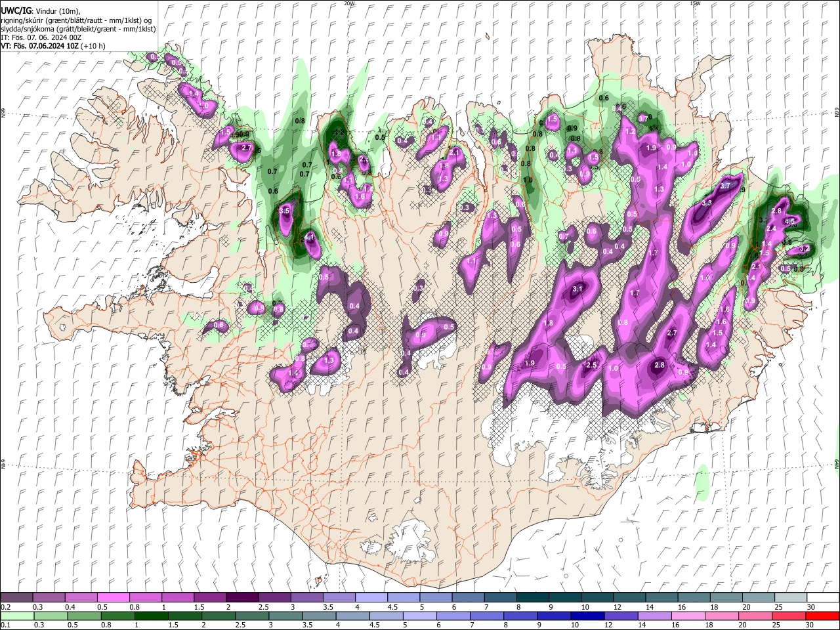The width and height of the screenshot is (840, 630).
Task: Click the 0.1 label on the legend
Action: [5, 625]
